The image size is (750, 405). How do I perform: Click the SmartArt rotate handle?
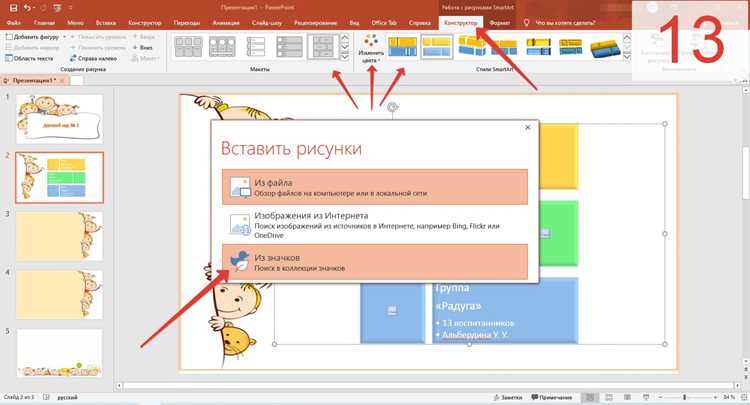392,107
